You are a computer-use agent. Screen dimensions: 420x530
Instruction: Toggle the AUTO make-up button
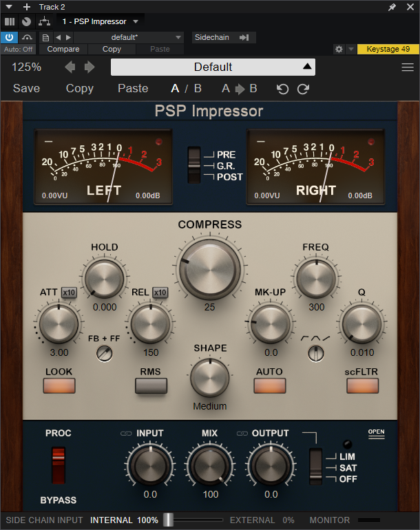tap(270, 385)
